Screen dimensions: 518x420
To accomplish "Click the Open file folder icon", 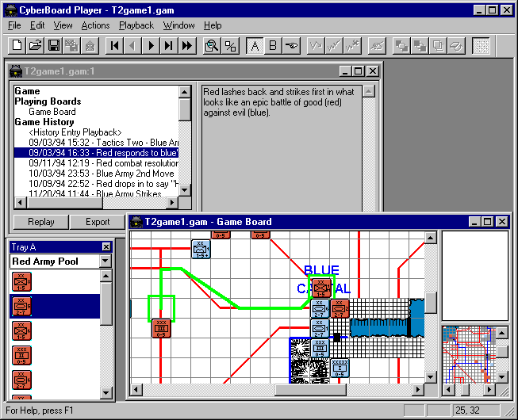I will (x=35, y=45).
